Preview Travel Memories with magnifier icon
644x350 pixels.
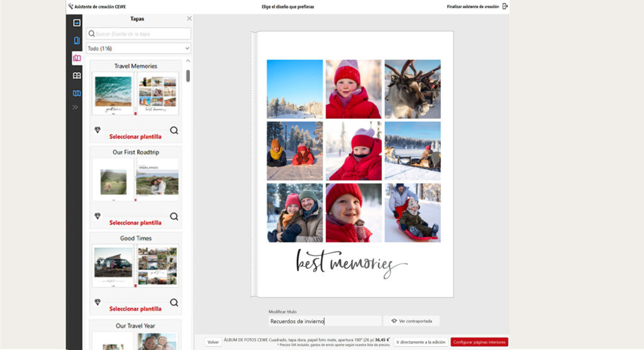[x=174, y=130]
